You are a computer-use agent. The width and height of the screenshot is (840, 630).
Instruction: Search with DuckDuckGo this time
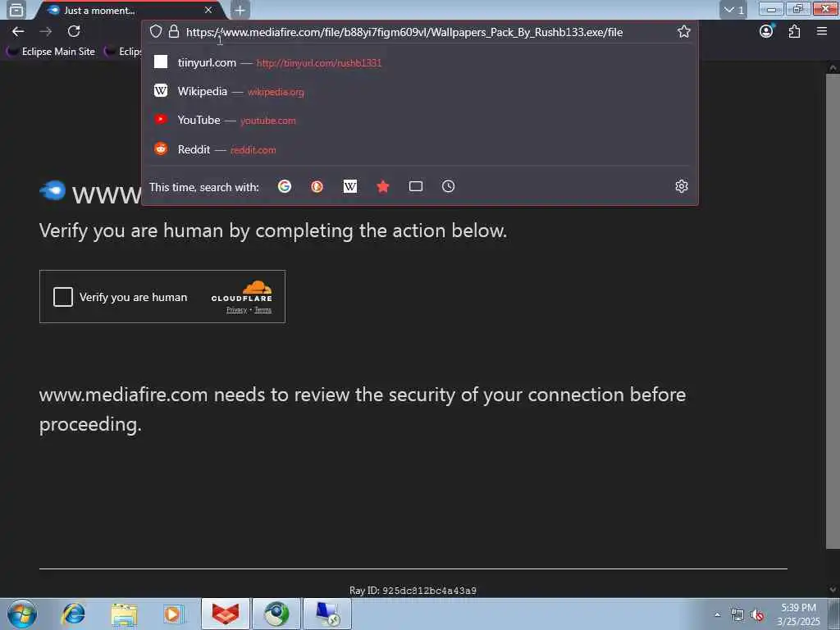click(x=317, y=186)
